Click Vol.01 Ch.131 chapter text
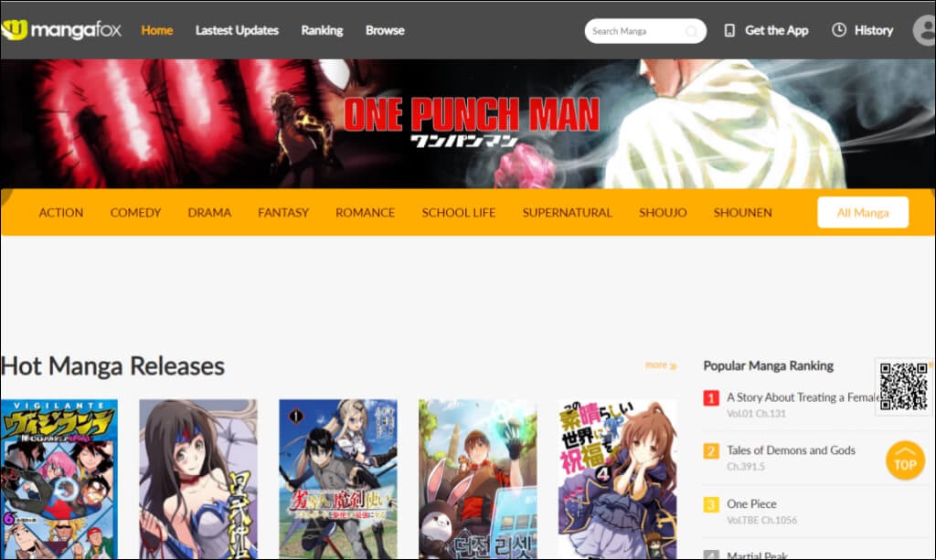The image size is (936, 560). 756,413
